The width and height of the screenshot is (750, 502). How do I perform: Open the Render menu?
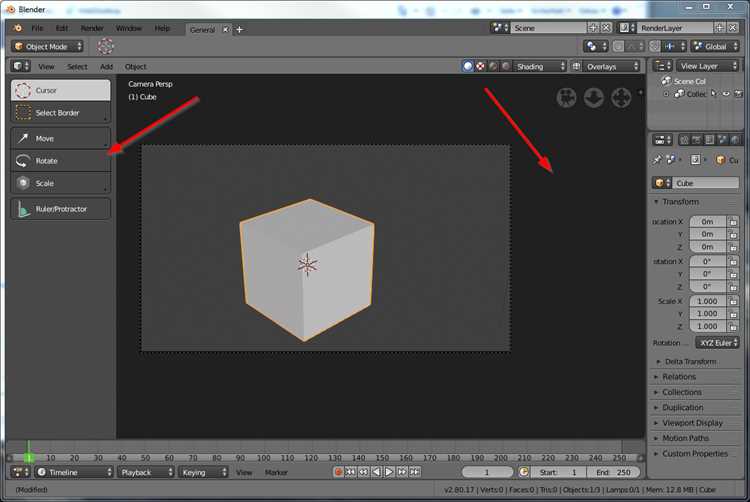92,28
